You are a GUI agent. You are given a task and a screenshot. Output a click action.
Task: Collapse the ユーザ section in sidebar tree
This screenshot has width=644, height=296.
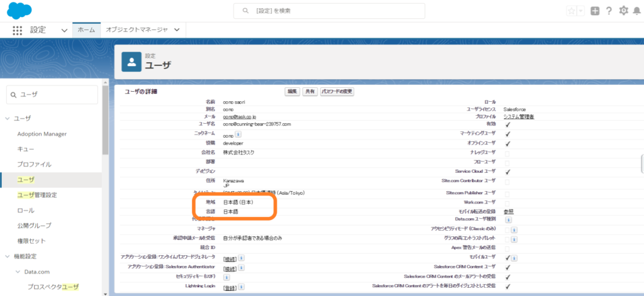click(8, 118)
